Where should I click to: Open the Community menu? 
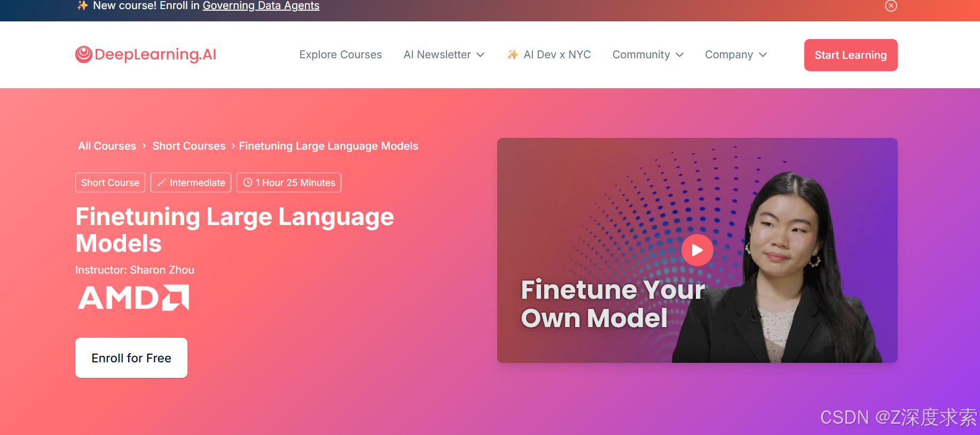(648, 55)
